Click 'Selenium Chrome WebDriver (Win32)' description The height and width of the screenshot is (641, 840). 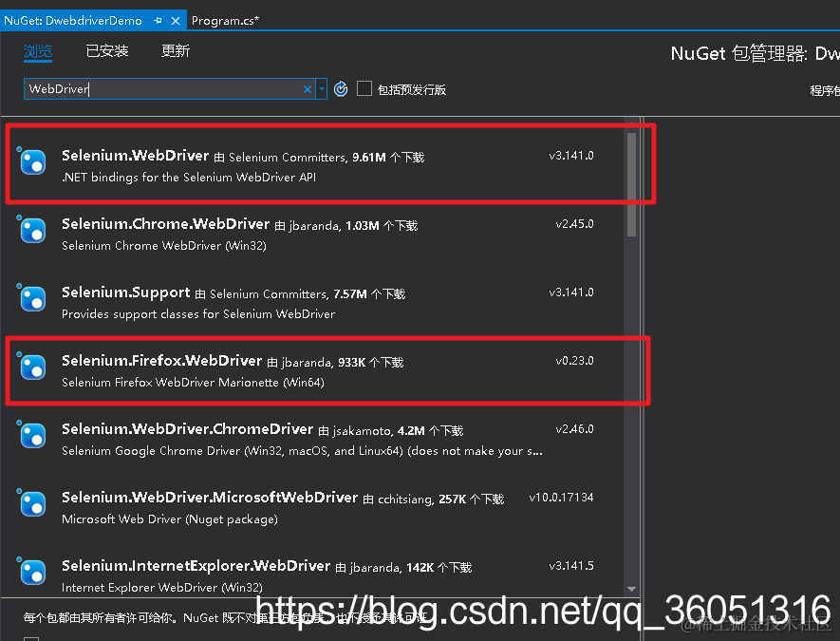tap(164, 246)
